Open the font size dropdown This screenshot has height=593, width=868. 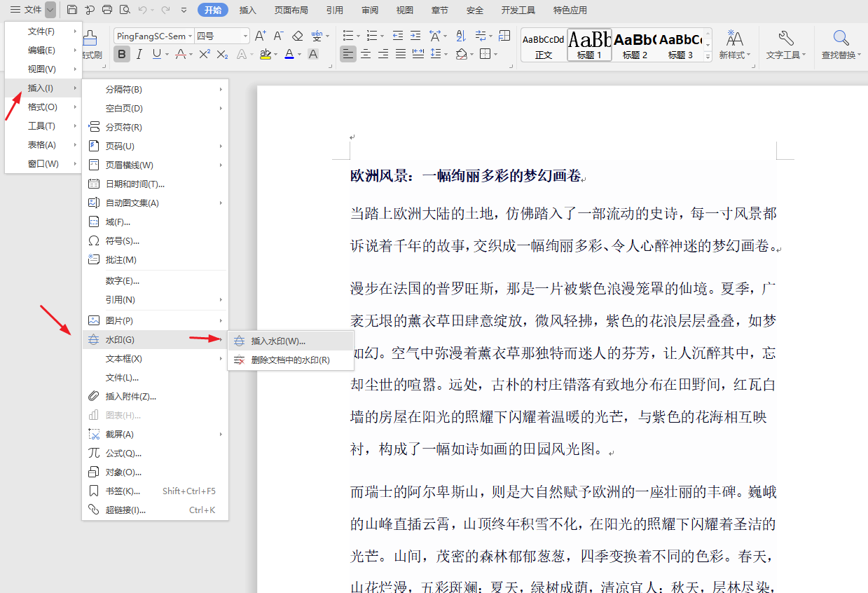246,34
